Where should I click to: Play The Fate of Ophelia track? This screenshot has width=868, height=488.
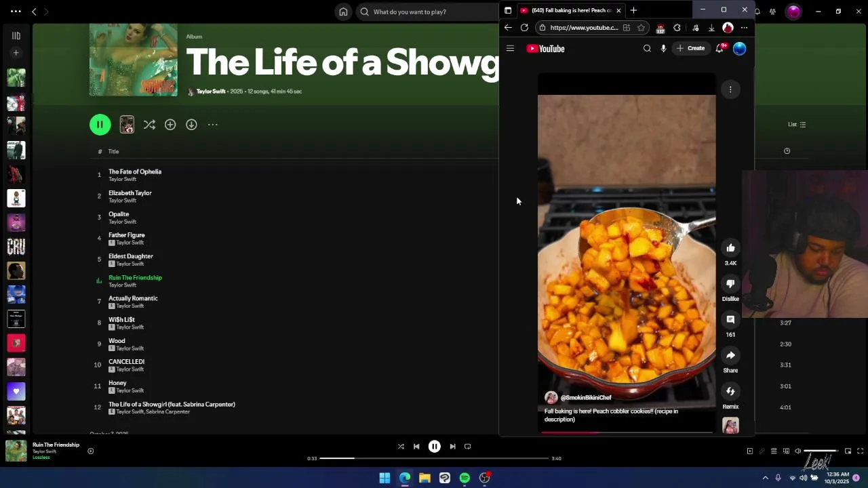click(135, 171)
